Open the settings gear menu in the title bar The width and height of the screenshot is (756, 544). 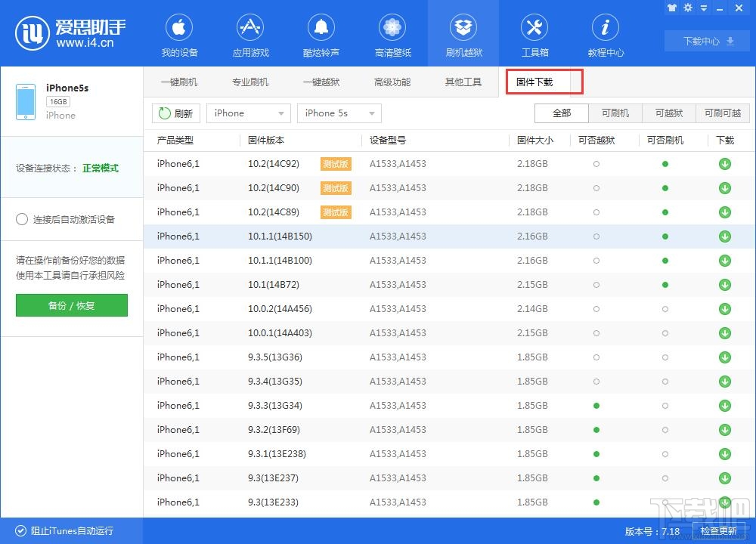688,8
